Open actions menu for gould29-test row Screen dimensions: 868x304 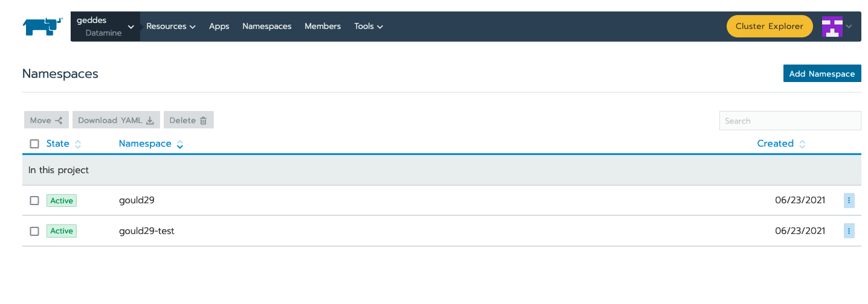849,231
